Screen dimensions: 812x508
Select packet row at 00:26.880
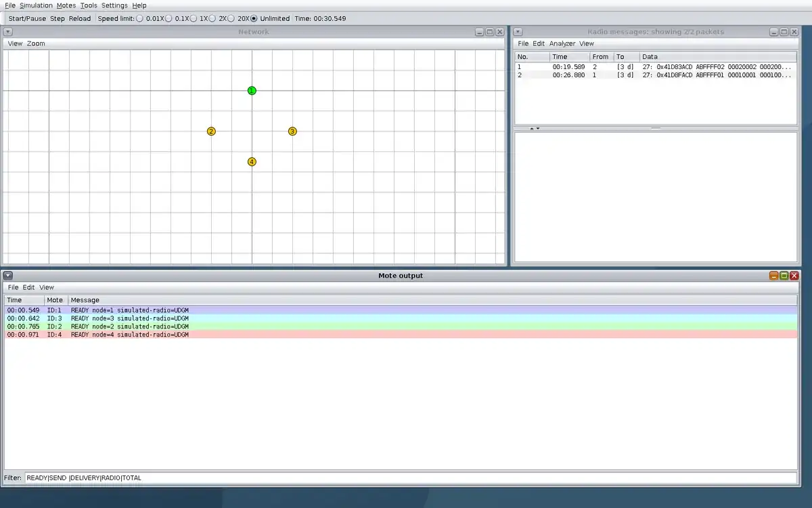click(656, 75)
